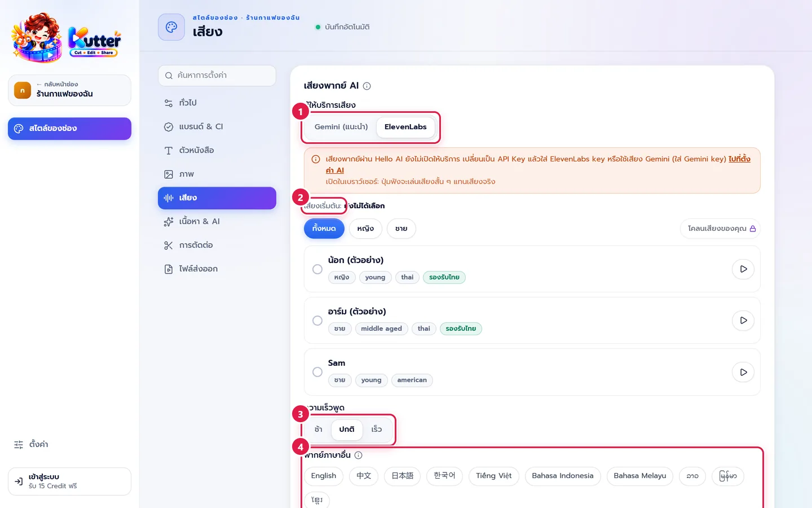812x508 pixels.
Task: Open the ตัวหนังสือ section
Action: 217,150
